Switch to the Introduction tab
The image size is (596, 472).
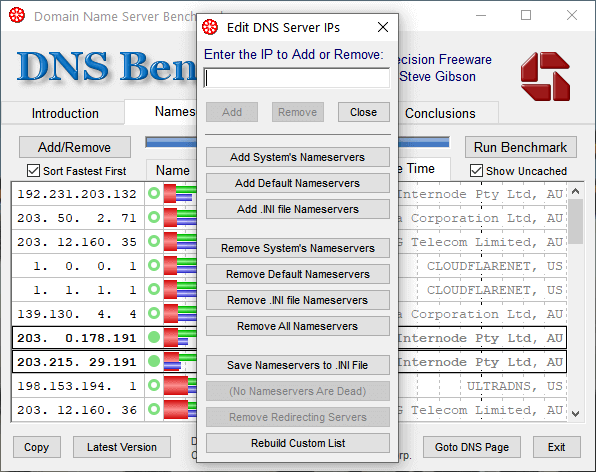[65, 113]
